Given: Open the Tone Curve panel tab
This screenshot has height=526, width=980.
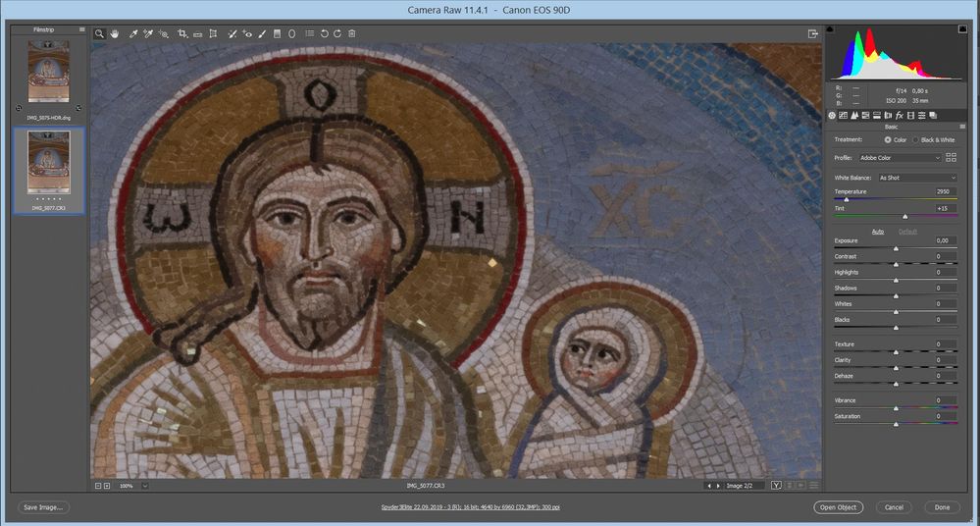Looking at the screenshot, I should point(843,115).
